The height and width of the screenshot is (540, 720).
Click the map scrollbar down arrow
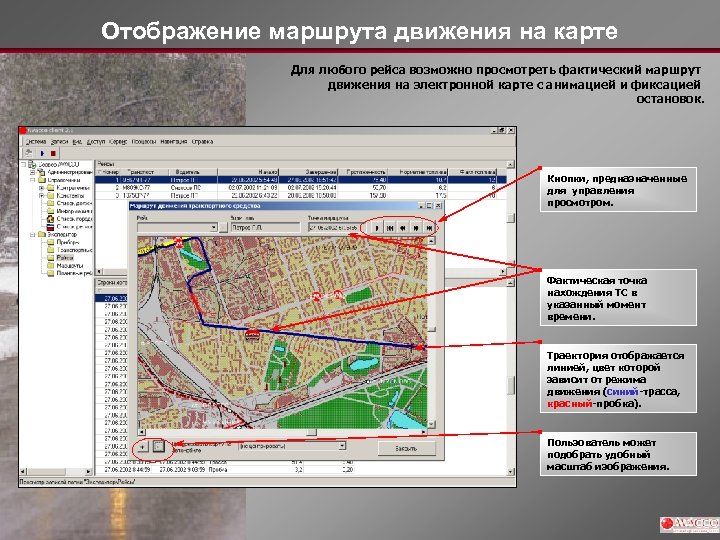point(432,424)
